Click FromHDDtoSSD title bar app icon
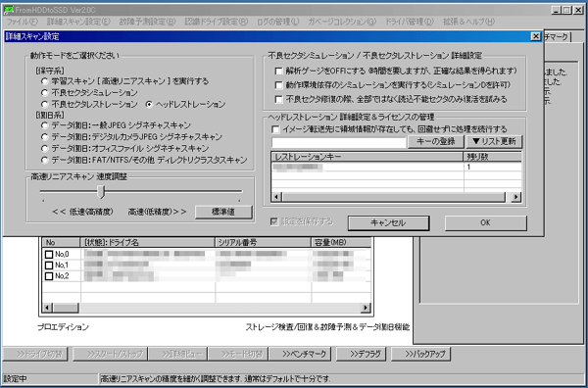 [x=8, y=10]
